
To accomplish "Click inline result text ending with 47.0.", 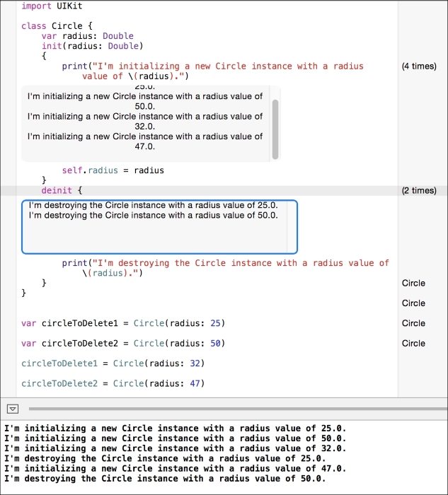I will tap(145, 141).
